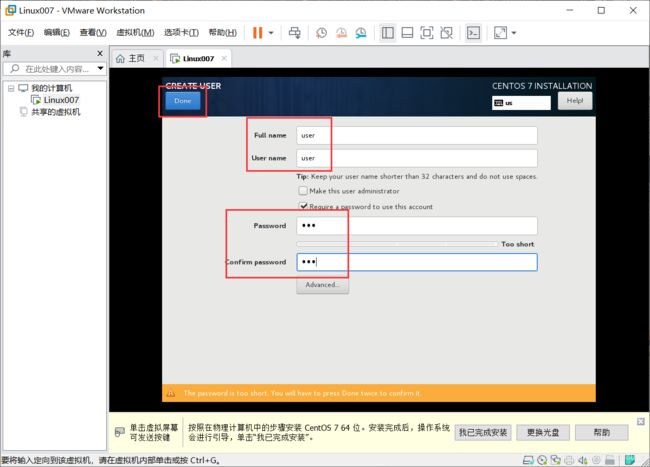Close the library panel with X
650x467 pixels.
pos(100,53)
